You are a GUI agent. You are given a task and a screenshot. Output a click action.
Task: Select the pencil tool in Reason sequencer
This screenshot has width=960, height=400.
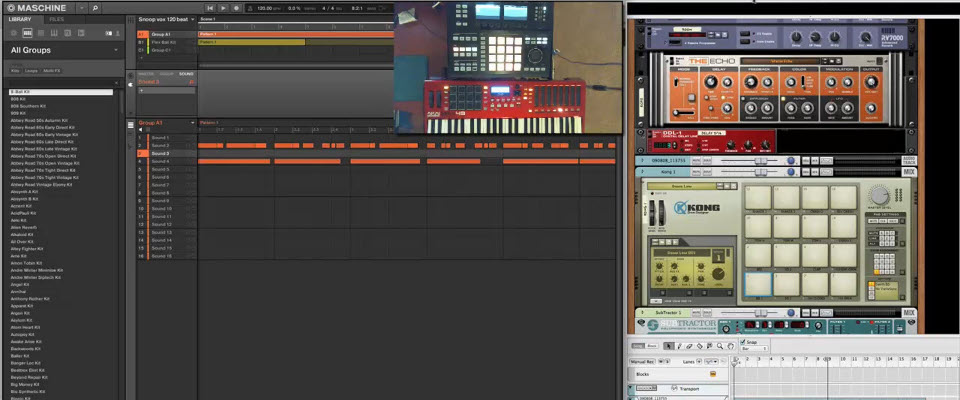coord(680,346)
